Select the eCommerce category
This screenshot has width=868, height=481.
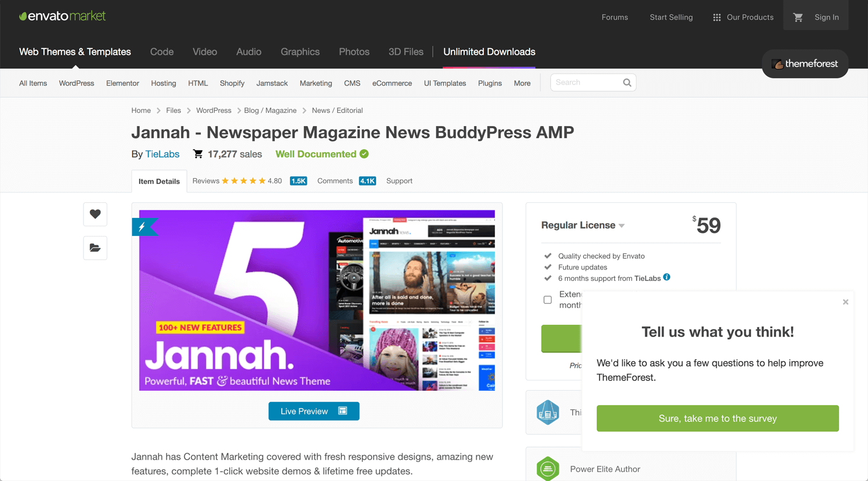[x=392, y=83]
